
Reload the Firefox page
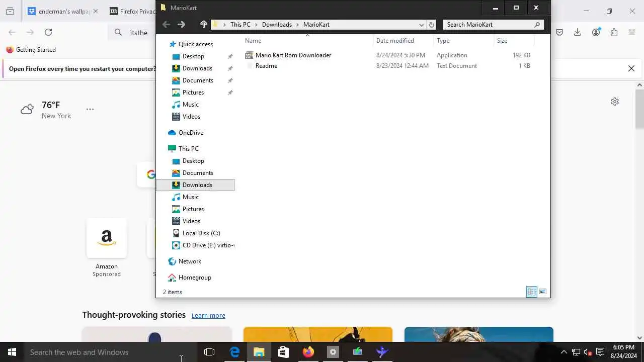click(48, 32)
